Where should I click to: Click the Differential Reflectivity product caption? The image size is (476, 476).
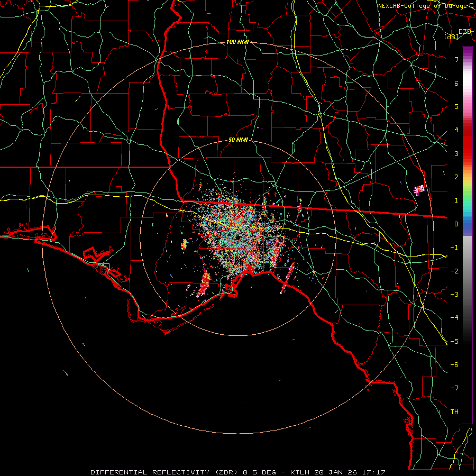click(x=239, y=472)
